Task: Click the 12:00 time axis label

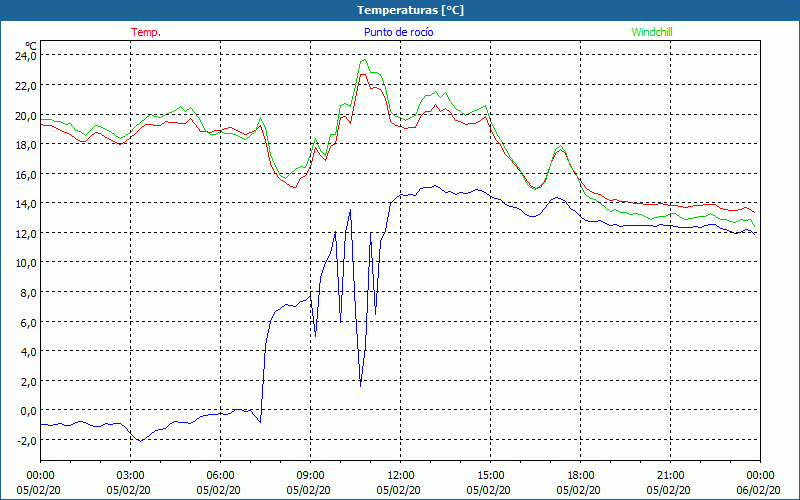Action: [x=401, y=476]
